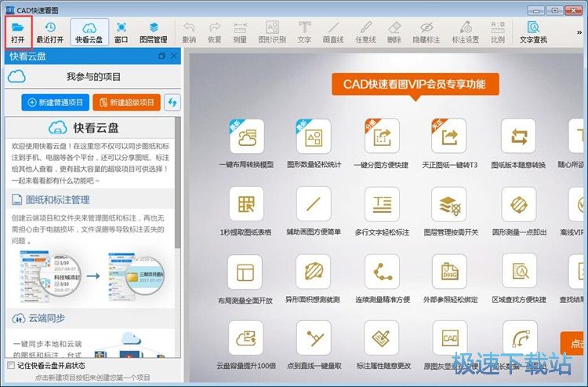This screenshot has height=387, width=588.
Task: Open 图层管理 layer manager
Action: tap(153, 32)
